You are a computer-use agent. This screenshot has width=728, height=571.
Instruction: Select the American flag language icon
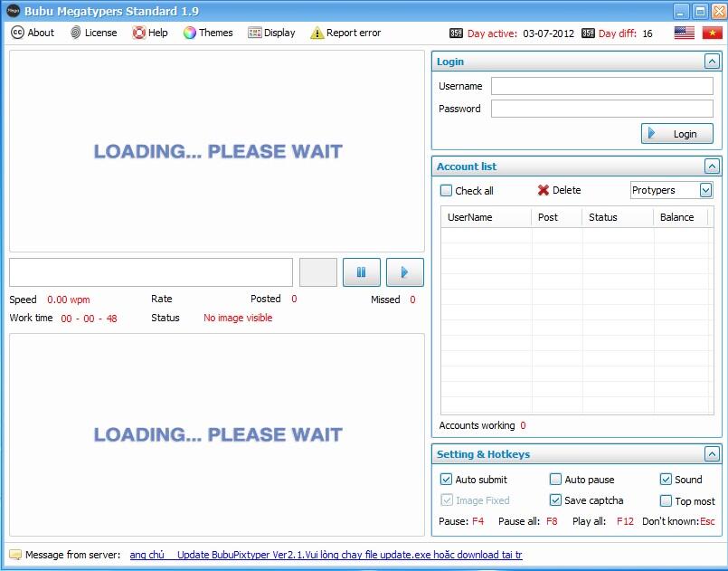tap(685, 32)
